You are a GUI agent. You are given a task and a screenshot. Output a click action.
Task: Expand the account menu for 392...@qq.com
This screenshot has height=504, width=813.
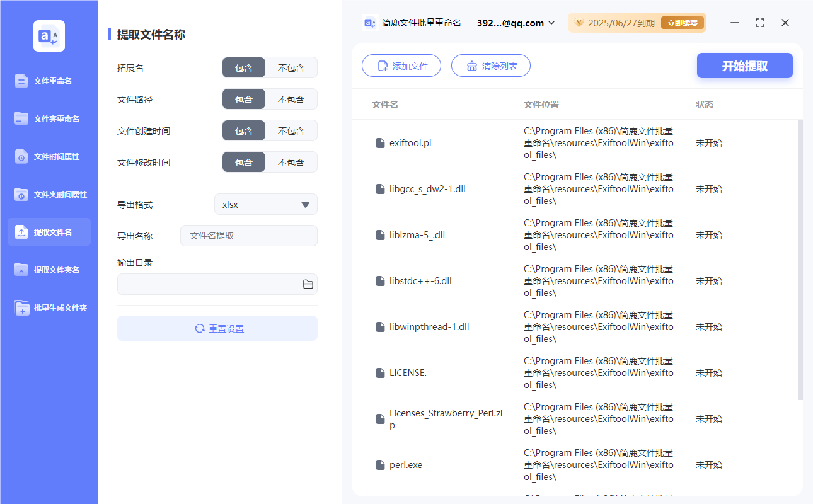[x=552, y=22]
